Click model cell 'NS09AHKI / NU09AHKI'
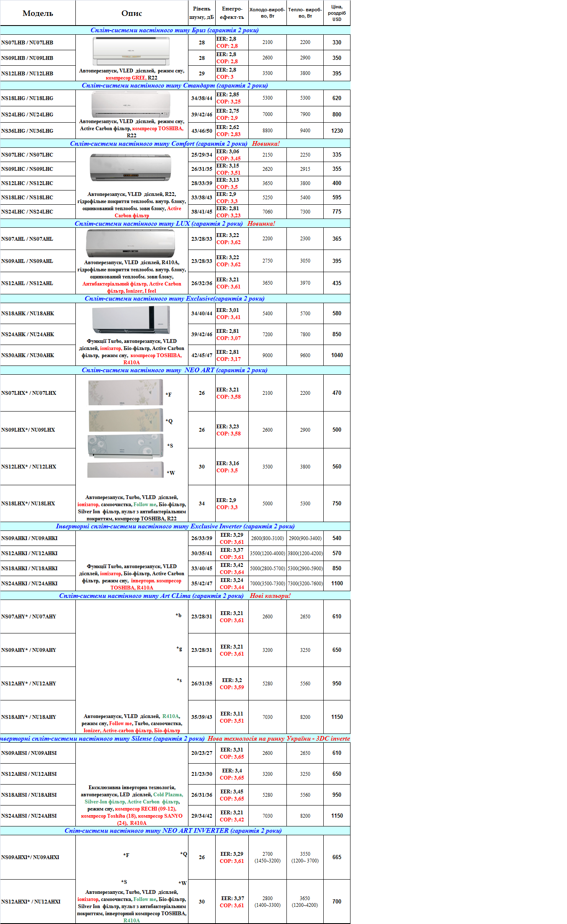 (x=38, y=538)
